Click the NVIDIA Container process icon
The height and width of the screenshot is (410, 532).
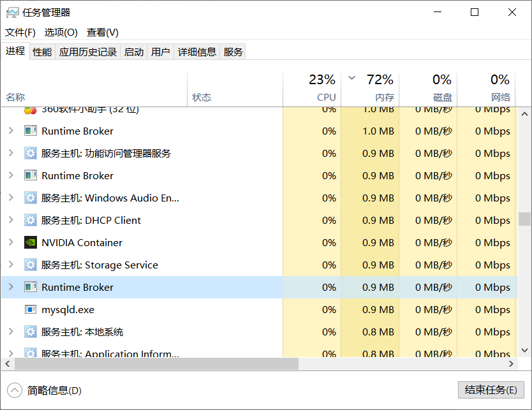[30, 242]
